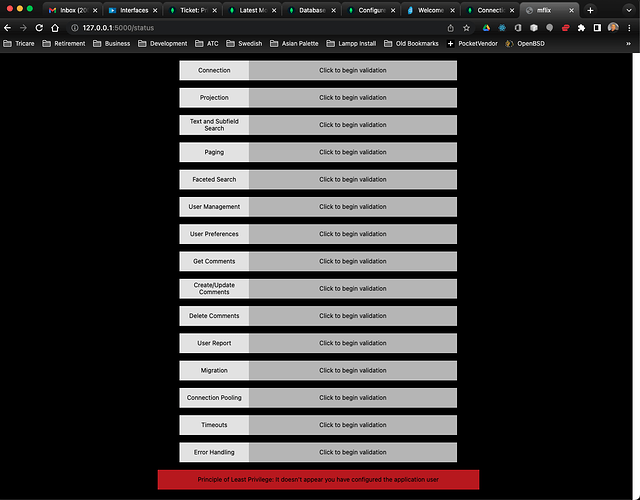The image size is (640, 500).
Task: Switch to the Connectio tab
Action: coord(490,10)
